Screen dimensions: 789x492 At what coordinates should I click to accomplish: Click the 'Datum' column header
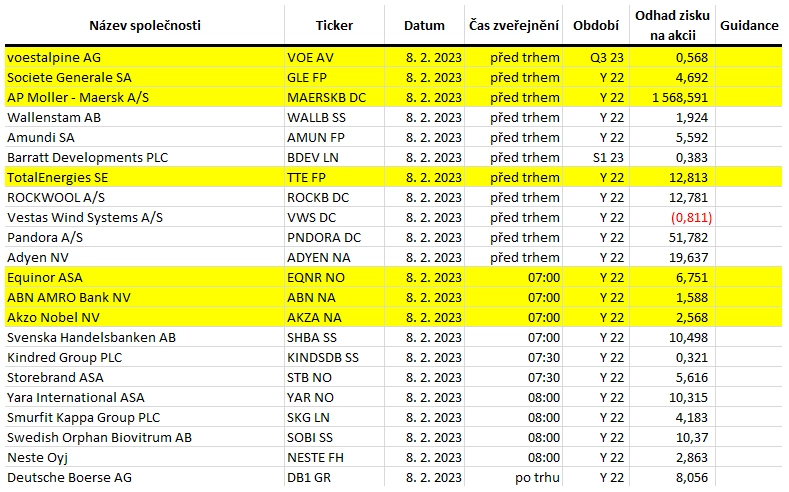coord(424,26)
